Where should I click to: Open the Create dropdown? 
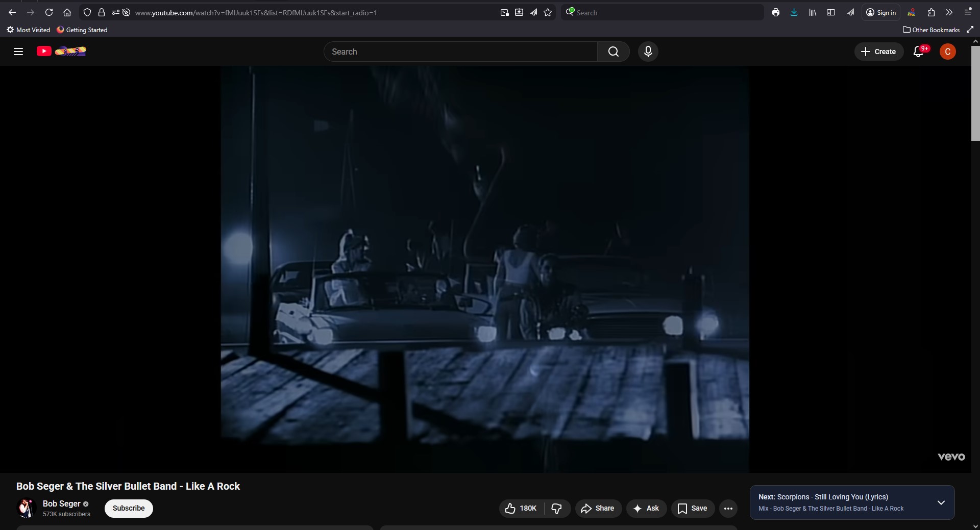[x=878, y=52]
